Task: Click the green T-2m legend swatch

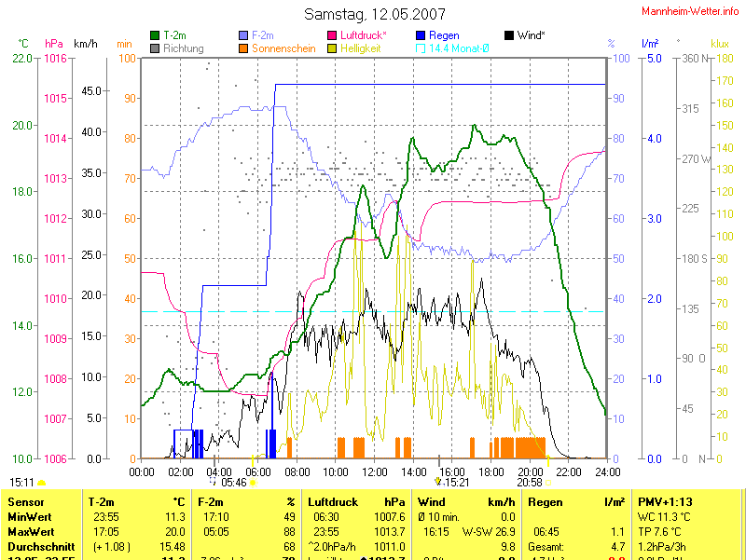Action: pos(155,35)
